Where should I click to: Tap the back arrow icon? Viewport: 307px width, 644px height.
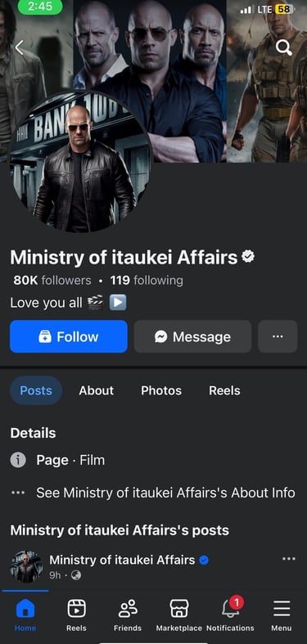pos(20,47)
